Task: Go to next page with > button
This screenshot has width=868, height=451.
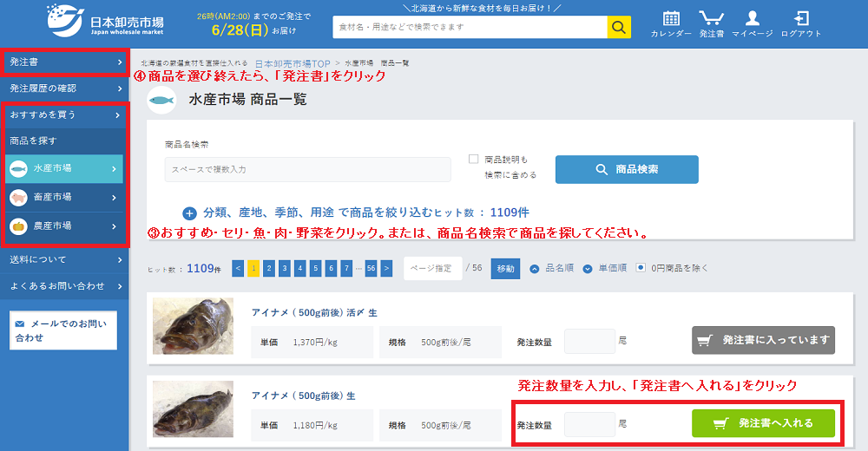Action: pyautogui.click(x=386, y=268)
